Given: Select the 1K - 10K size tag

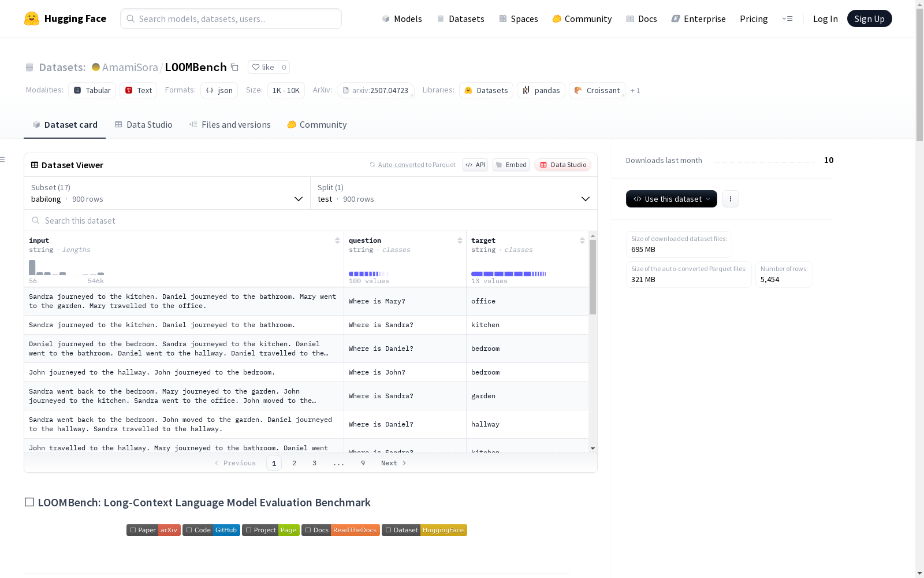Looking at the screenshot, I should tap(286, 90).
